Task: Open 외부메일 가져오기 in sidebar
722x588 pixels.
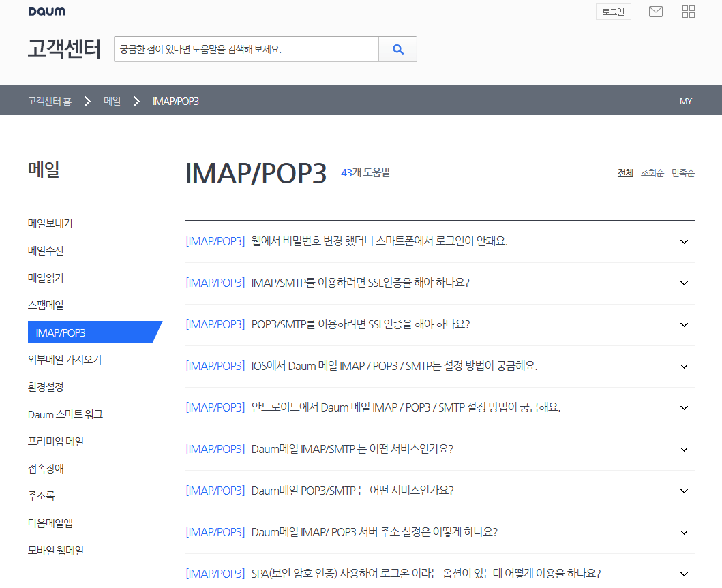Action: (65, 359)
